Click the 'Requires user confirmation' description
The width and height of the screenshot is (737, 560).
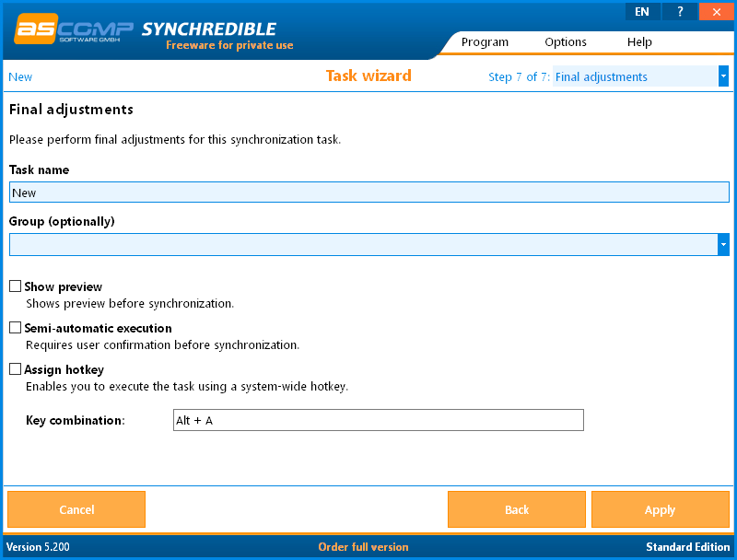[163, 345]
